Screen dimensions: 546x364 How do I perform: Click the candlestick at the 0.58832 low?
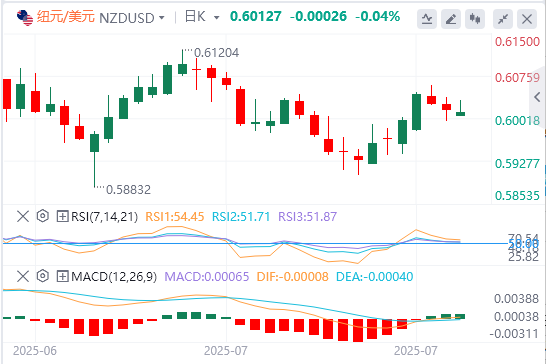[x=94, y=160]
